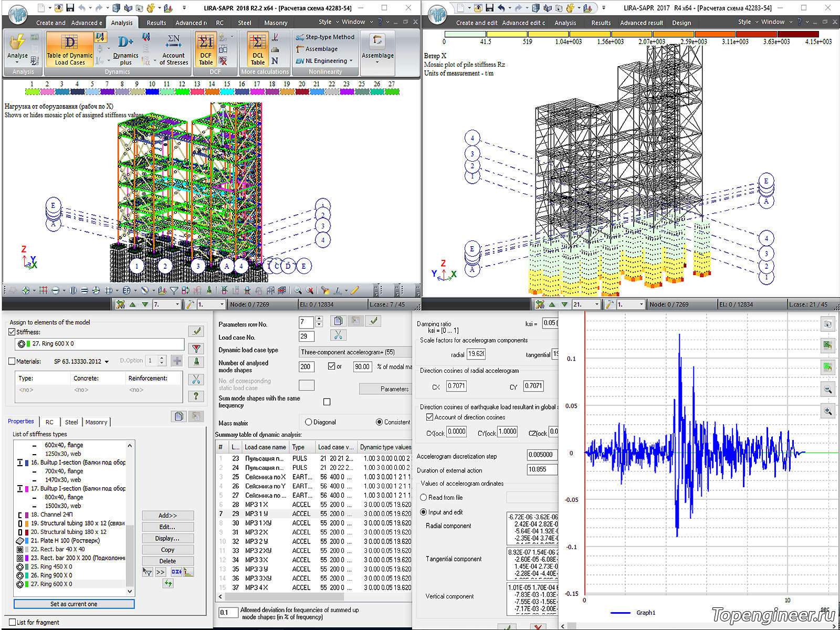Select the Diagonal mass matrix option

[x=309, y=422]
